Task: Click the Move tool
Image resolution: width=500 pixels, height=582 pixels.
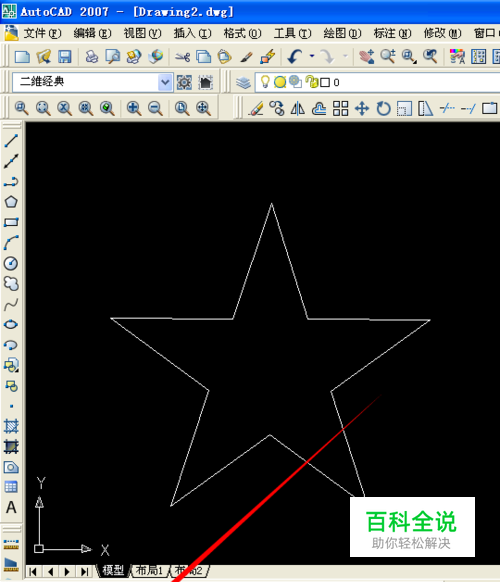Action: pyautogui.click(x=362, y=109)
